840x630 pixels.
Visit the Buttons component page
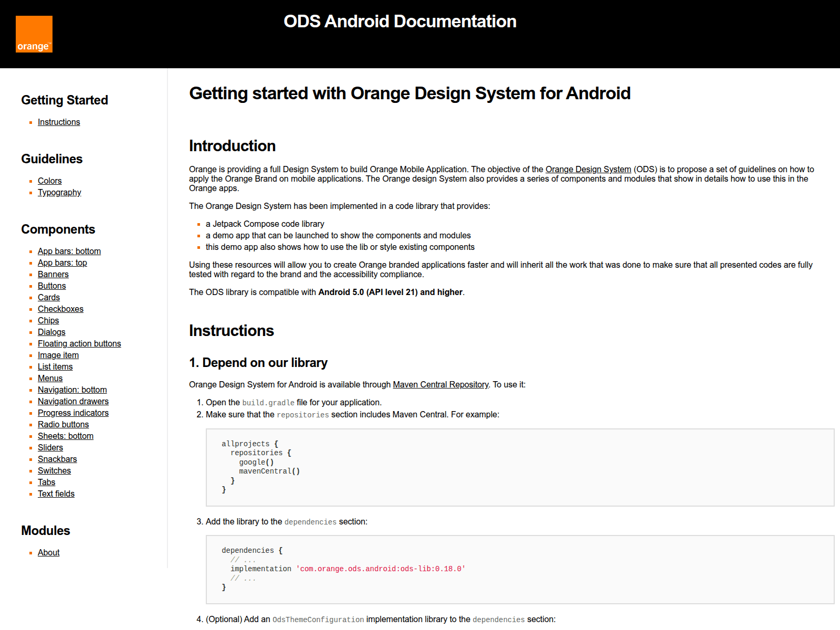click(52, 286)
